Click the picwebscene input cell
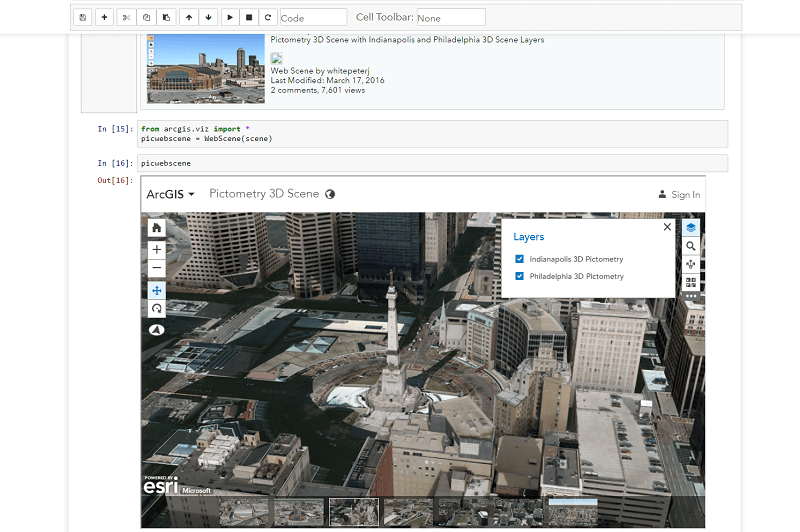The width and height of the screenshot is (800, 532). click(432, 163)
